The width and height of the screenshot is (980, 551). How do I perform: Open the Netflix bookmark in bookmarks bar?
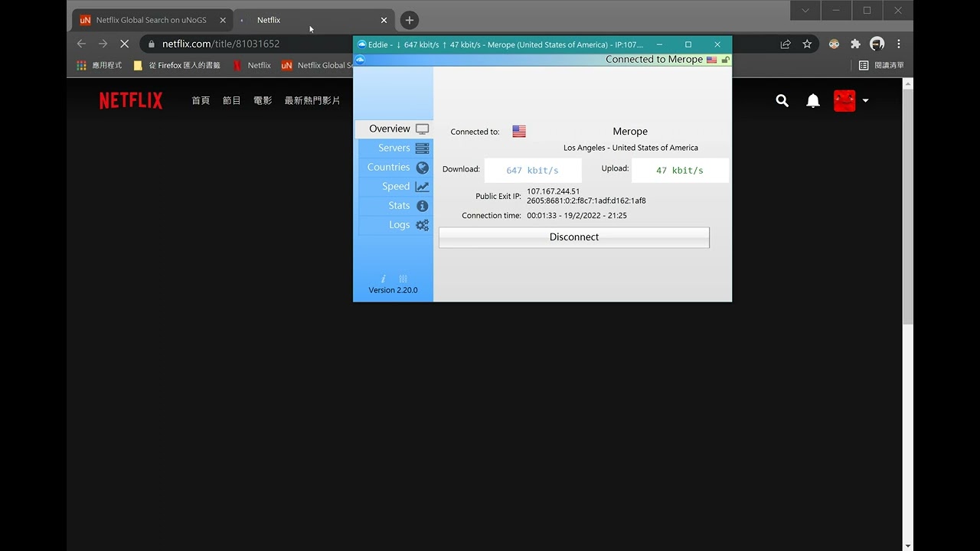coord(252,65)
